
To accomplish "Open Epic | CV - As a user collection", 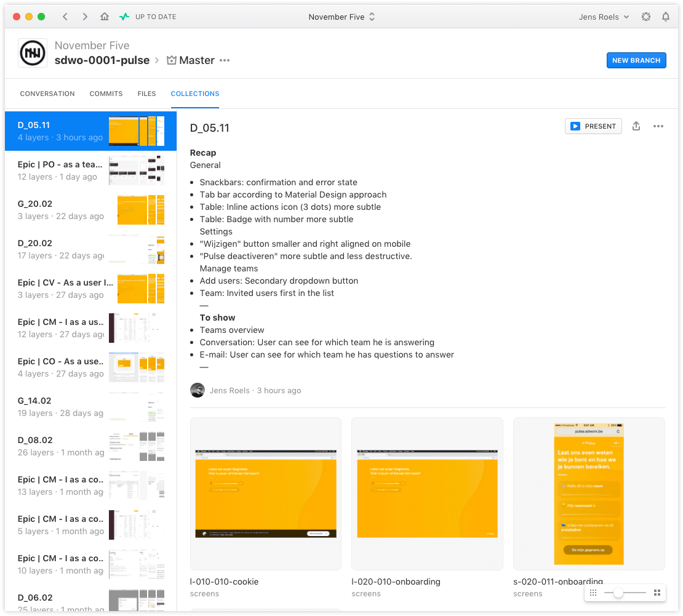I will point(90,289).
